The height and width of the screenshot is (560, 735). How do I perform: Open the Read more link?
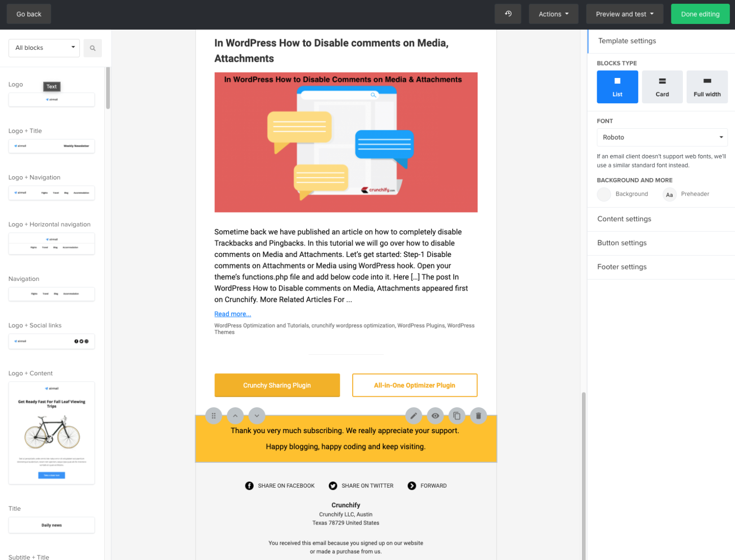coord(233,314)
